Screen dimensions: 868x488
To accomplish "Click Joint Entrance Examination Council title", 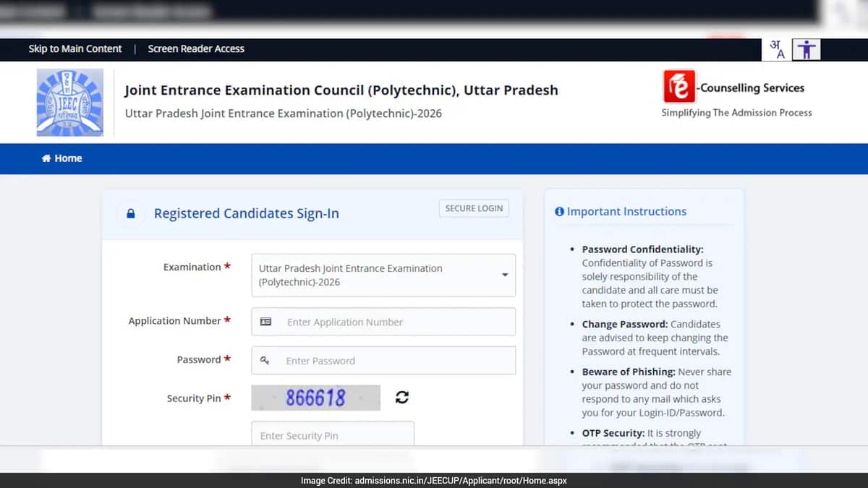I will click(x=341, y=90).
